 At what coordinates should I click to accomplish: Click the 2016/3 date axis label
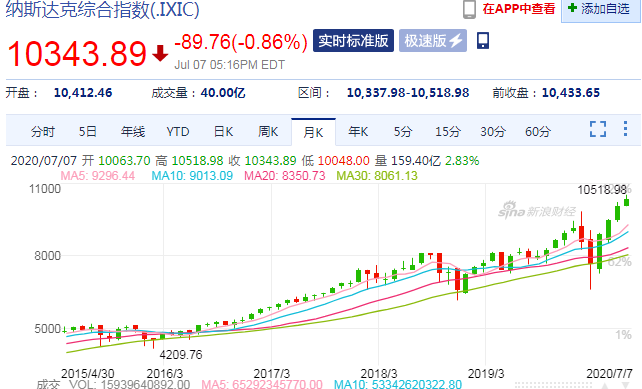coord(165,374)
